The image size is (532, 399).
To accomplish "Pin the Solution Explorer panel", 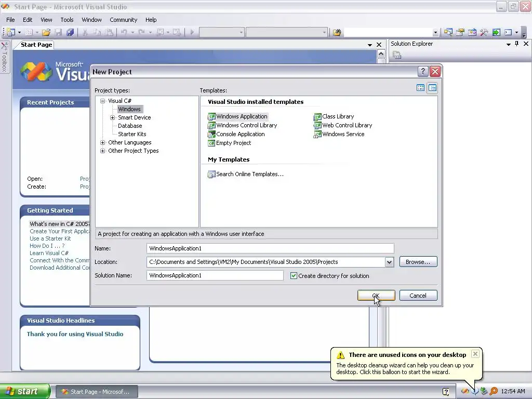I will 517,44.
